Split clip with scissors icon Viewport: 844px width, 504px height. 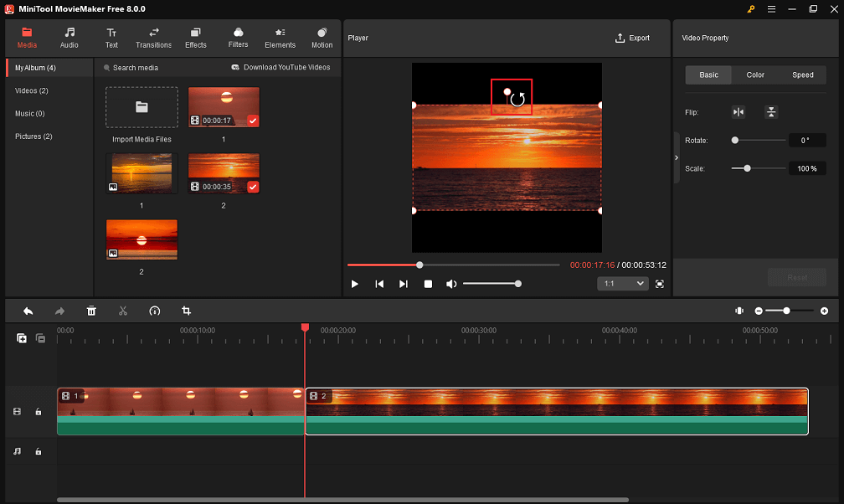tap(123, 311)
